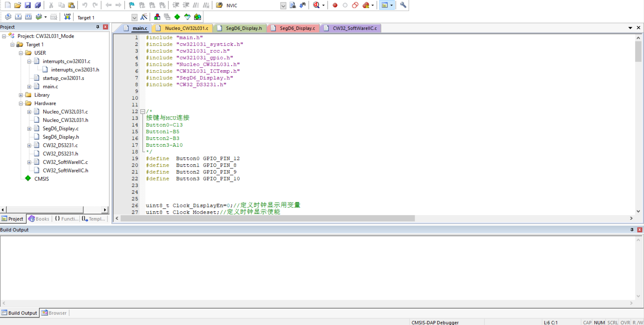This screenshot has width=644, height=325.
Task: Create a new file from toolbar
Action: tap(7, 5)
